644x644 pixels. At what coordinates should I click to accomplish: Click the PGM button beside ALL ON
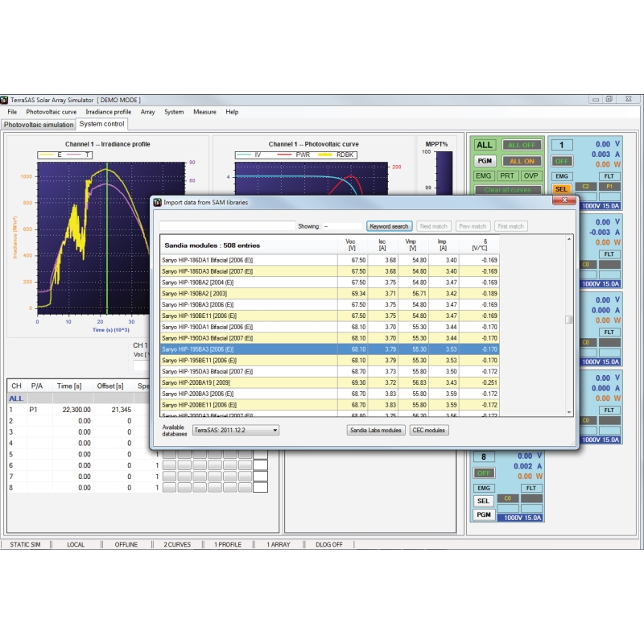[485, 161]
